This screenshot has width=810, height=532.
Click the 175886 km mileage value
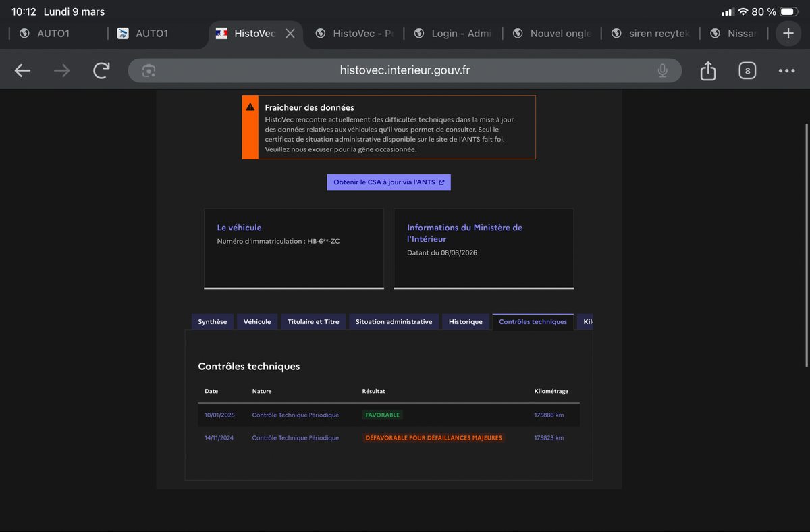tap(549, 415)
